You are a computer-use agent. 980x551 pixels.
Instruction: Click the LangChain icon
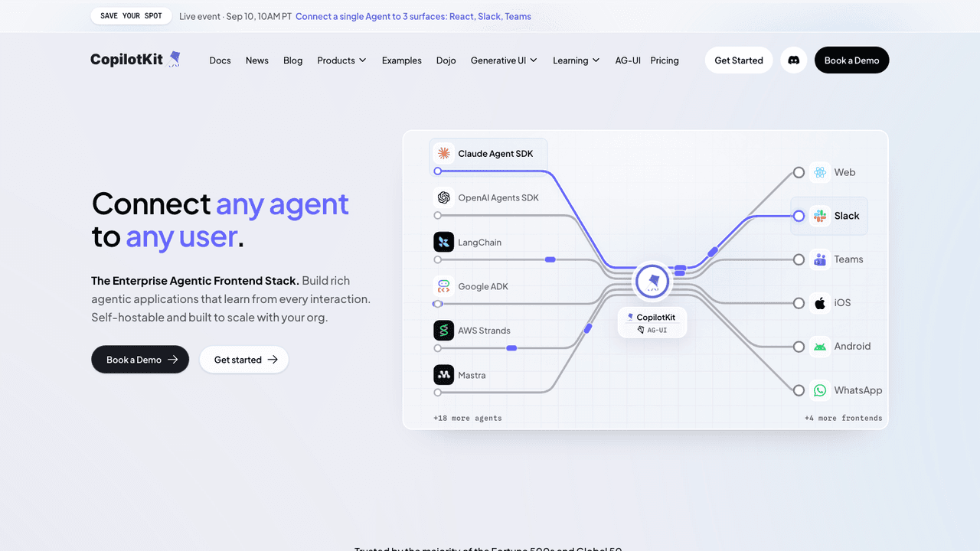(x=443, y=242)
